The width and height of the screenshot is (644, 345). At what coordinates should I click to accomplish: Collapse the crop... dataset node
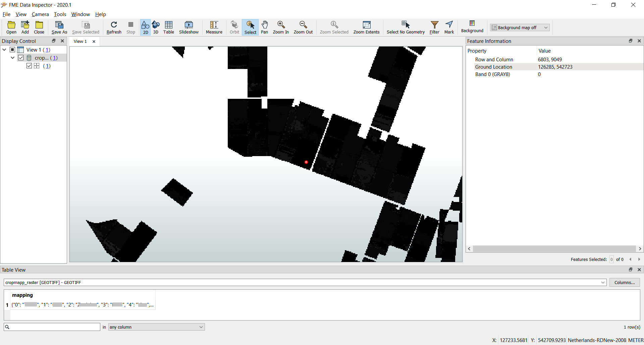coord(13,58)
